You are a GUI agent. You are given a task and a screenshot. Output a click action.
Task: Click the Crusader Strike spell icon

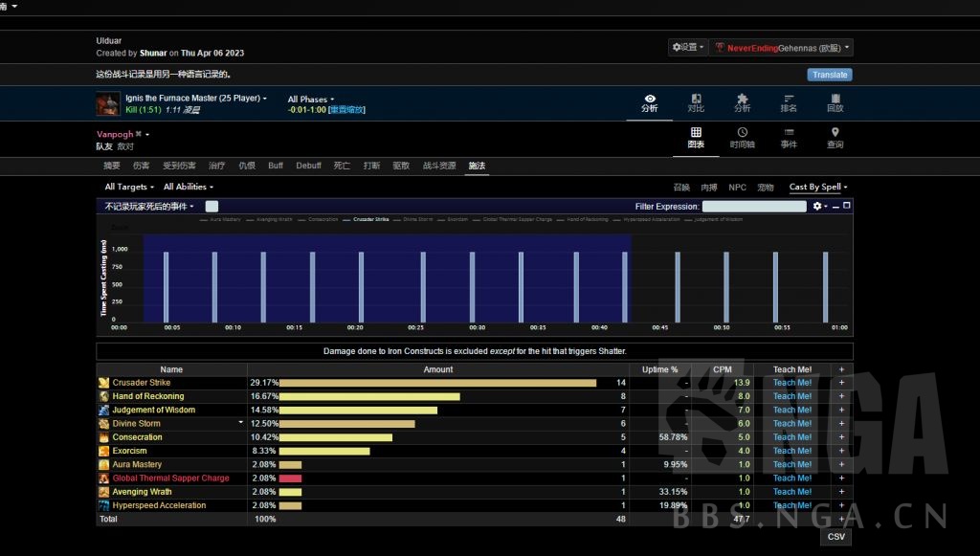point(103,383)
